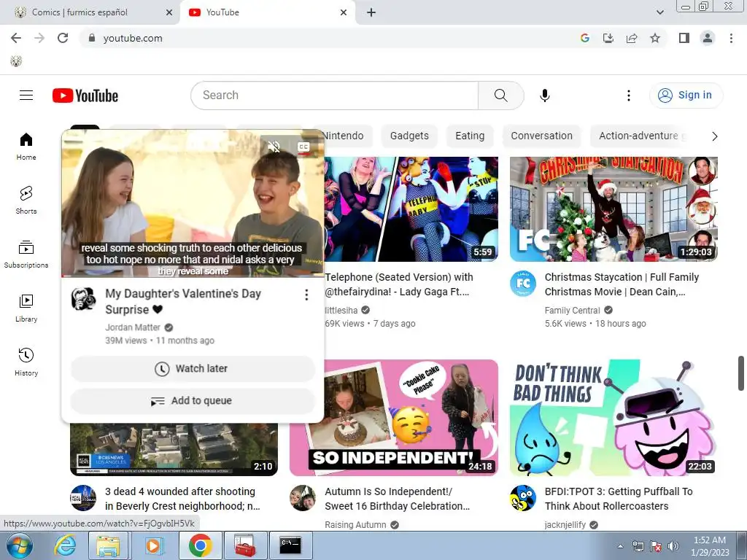
Task: Open the tab search dropdown chevron
Action: 659,12
